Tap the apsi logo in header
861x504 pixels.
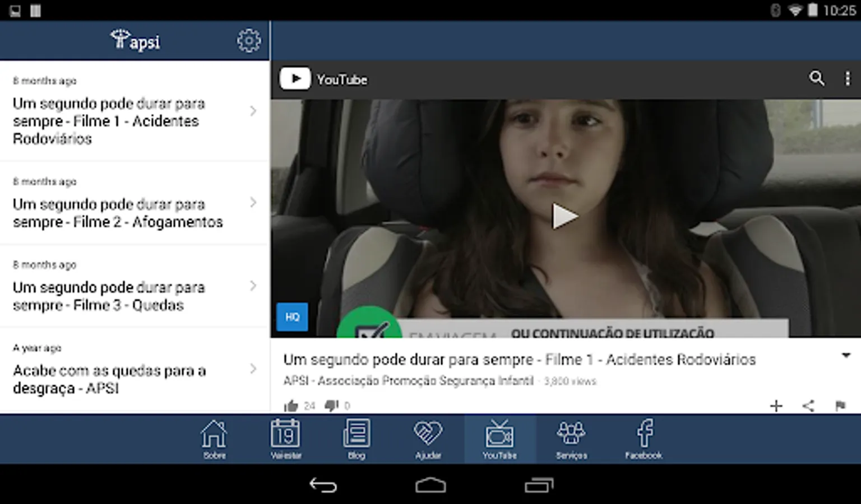pyautogui.click(x=135, y=40)
